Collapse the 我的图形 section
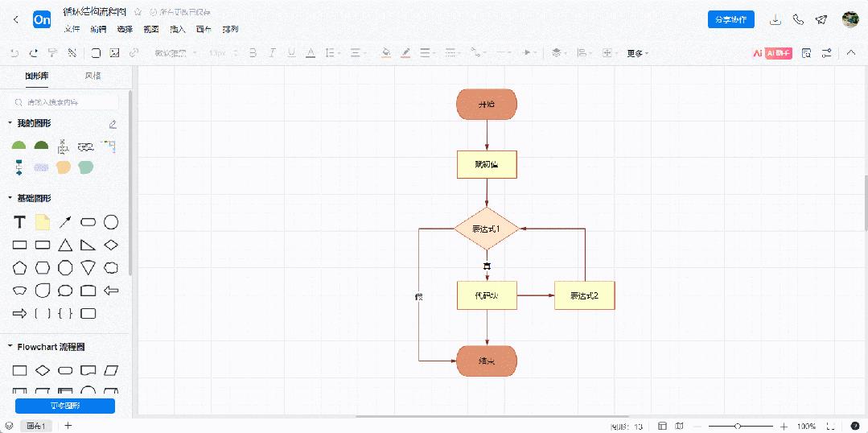This screenshot has width=868, height=433. coord(10,123)
